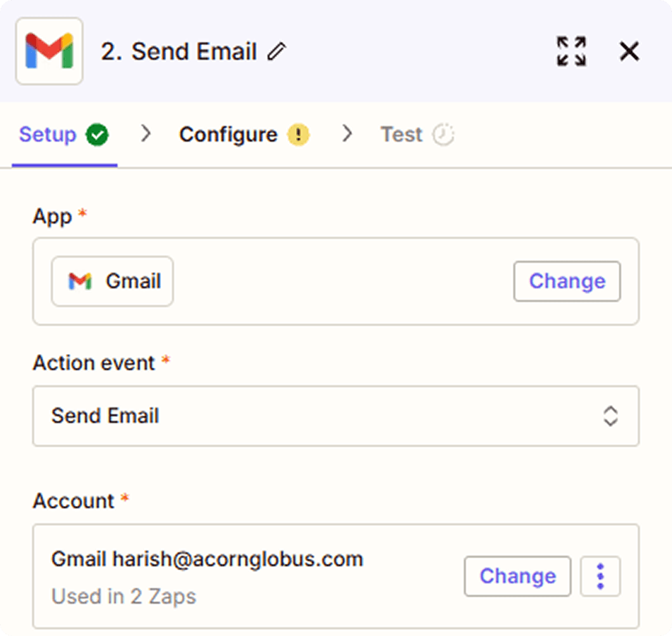Change the connected Gmail account

tap(517, 576)
